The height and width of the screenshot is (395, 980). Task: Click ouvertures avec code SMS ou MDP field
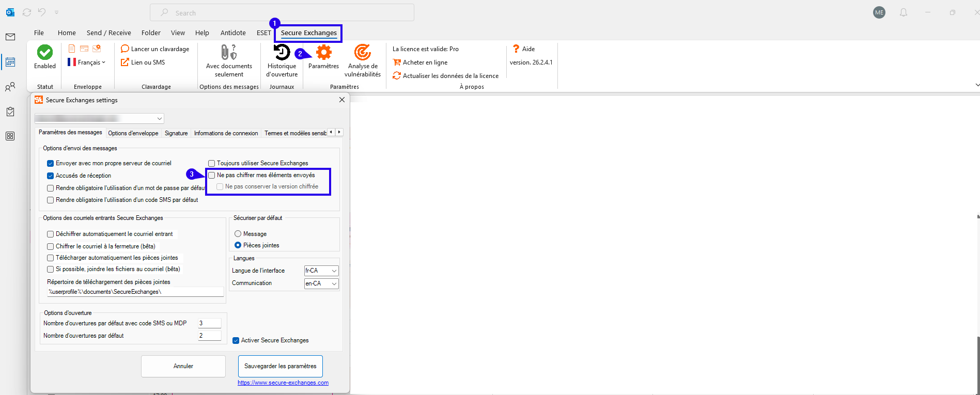(210, 323)
